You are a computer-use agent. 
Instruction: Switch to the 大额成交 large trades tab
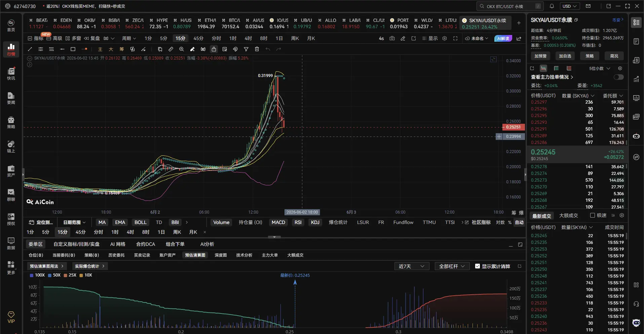pyautogui.click(x=295, y=255)
